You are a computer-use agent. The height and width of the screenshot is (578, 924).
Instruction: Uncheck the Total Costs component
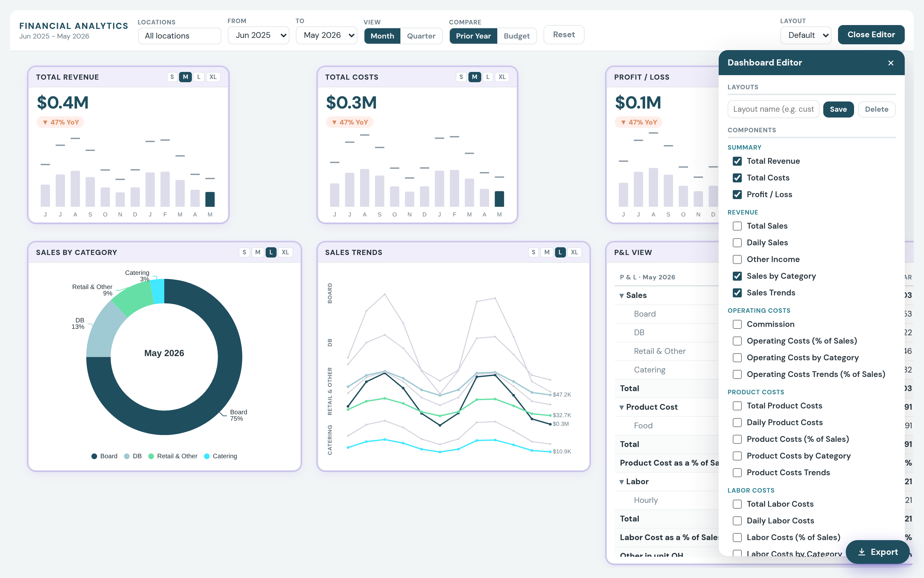[737, 178]
